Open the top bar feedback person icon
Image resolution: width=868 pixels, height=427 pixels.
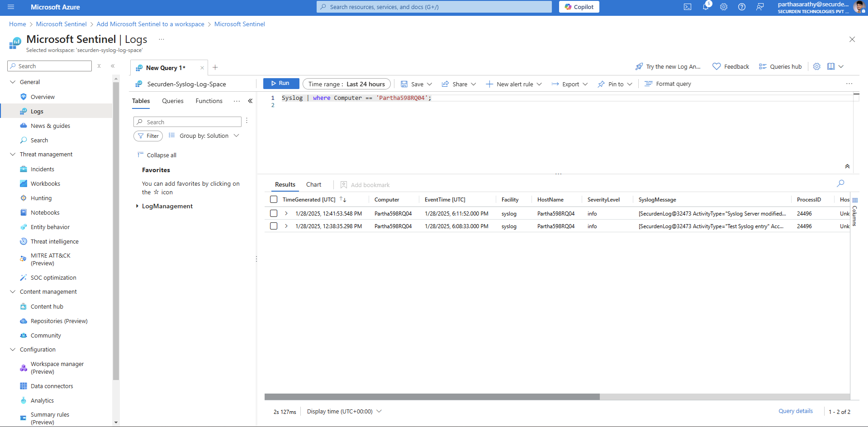(760, 7)
